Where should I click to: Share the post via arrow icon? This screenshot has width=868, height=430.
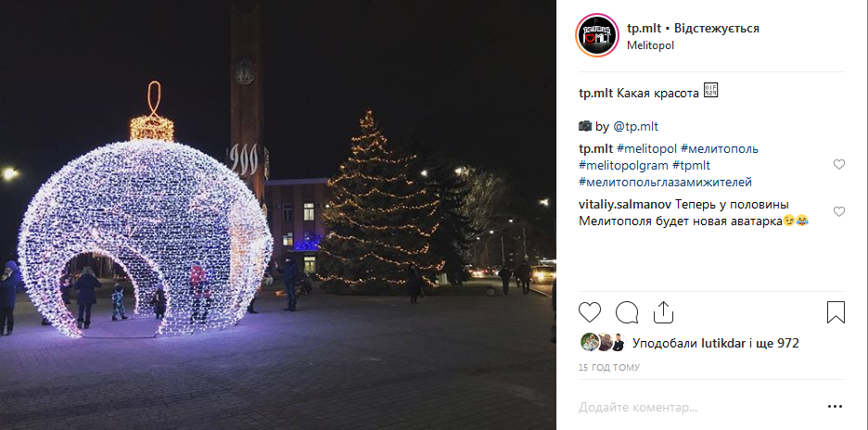click(x=663, y=312)
